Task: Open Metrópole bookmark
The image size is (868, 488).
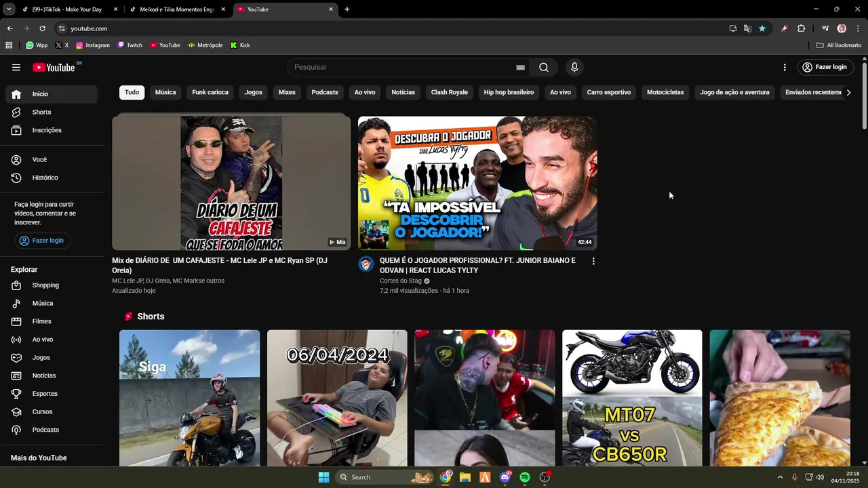Action: (205, 45)
